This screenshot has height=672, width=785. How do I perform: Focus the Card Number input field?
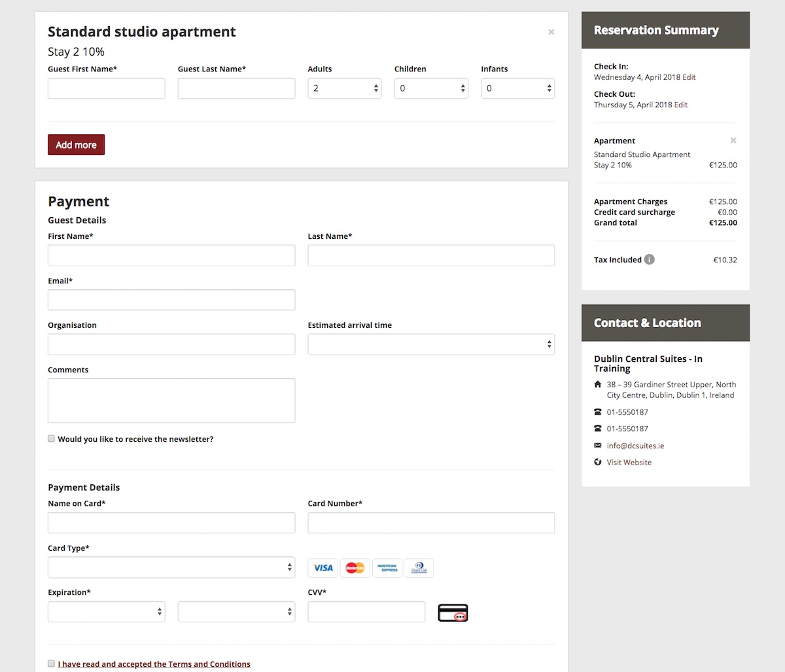tap(431, 523)
